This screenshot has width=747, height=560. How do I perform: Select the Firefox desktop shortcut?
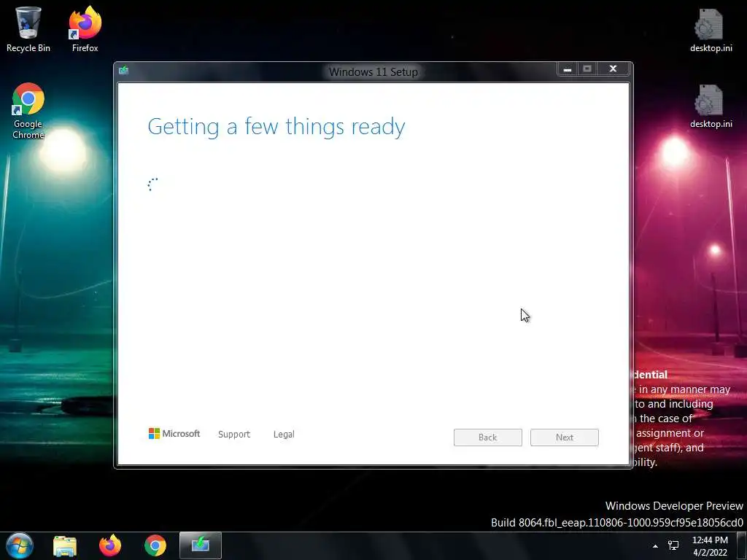(x=85, y=28)
